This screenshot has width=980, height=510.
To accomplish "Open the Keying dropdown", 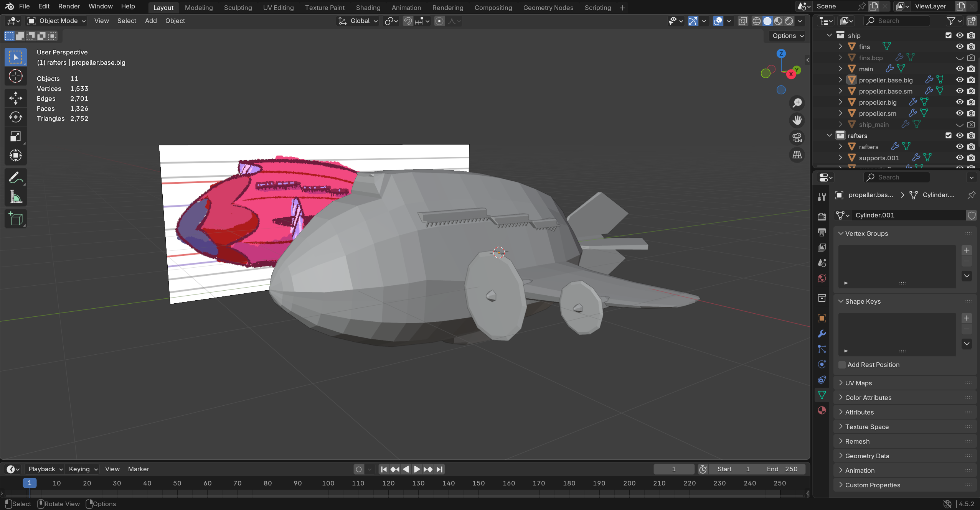I will [83, 469].
